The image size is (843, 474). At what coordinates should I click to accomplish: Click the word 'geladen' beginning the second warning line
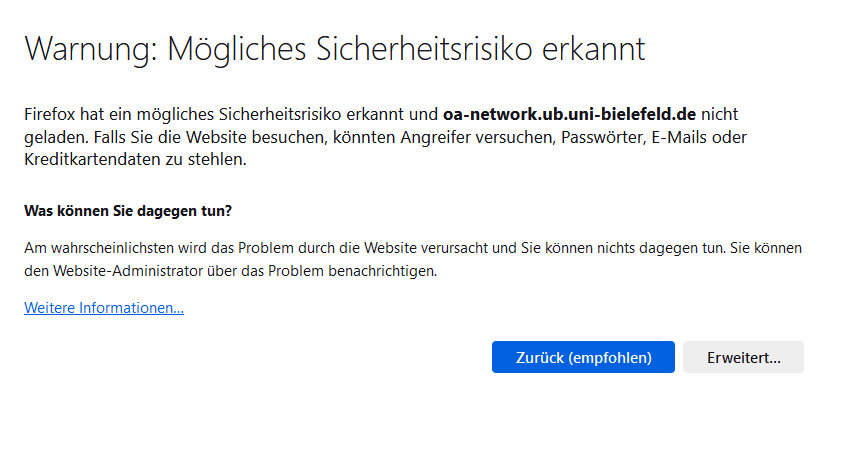(55, 137)
